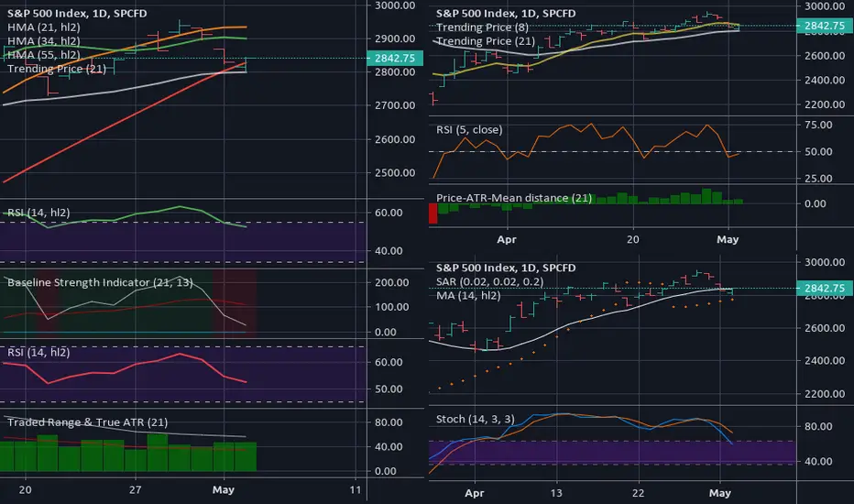Viewport: 854px width, 504px height.
Task: Click the Stoch (14, 3, 3) indicator label
Action: tap(475, 419)
